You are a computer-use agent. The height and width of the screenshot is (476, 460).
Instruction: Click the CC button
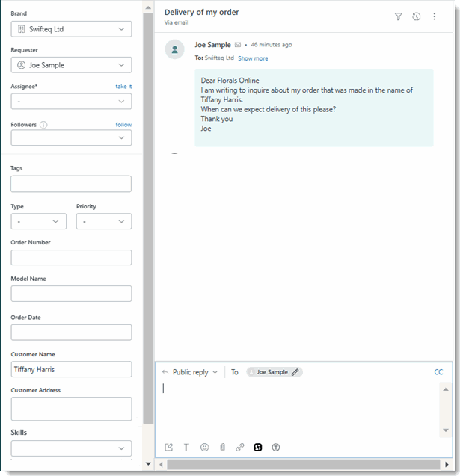click(438, 372)
